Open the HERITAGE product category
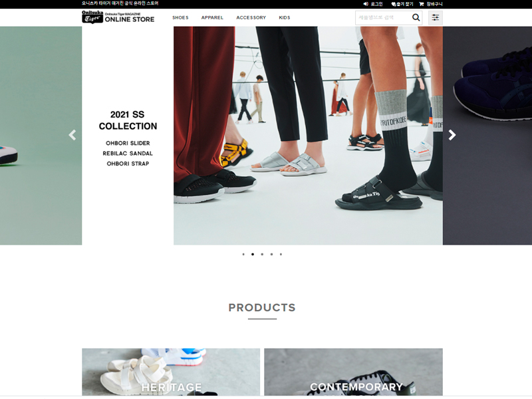The width and height of the screenshot is (532, 399). tap(171, 372)
